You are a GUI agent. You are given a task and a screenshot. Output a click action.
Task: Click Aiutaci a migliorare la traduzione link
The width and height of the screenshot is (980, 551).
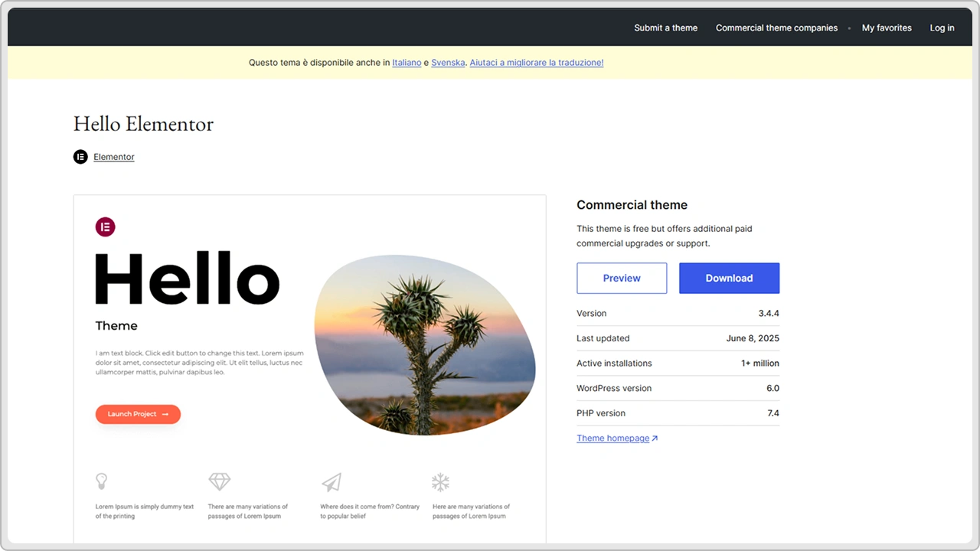pyautogui.click(x=537, y=63)
